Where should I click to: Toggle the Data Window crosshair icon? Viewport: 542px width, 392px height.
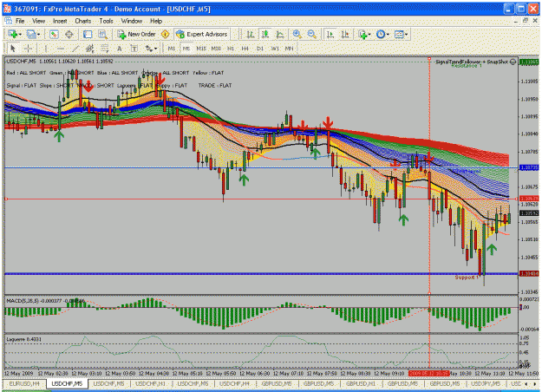(x=69, y=34)
